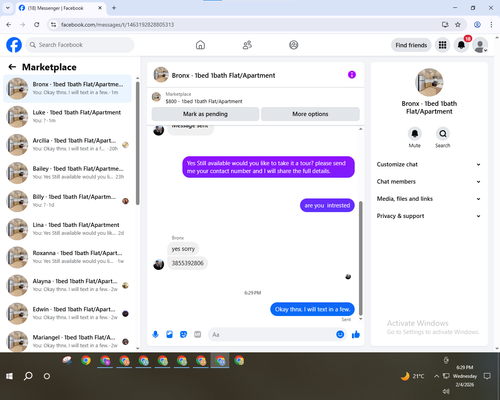Image resolution: width=500 pixels, height=400 pixels.
Task: Search in conversation using magnifier icon
Action: pyautogui.click(x=443, y=134)
